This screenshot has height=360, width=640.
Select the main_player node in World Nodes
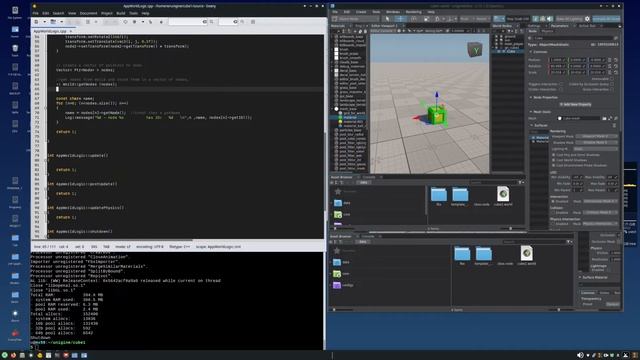(513, 44)
